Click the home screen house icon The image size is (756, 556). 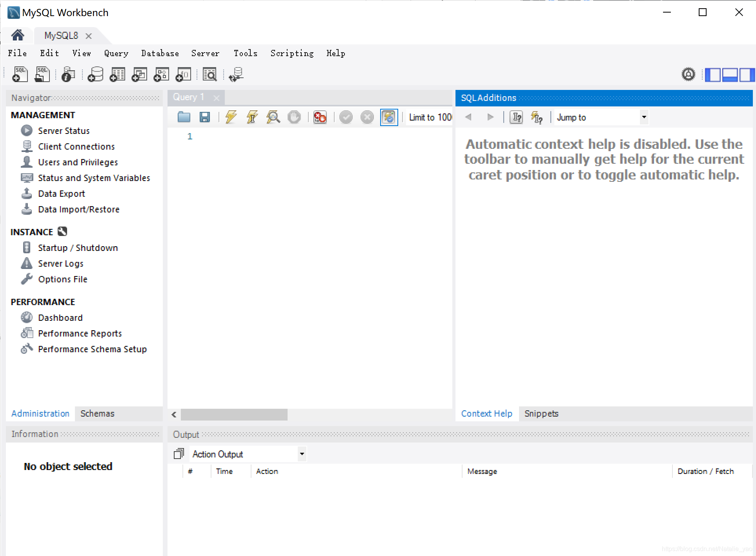click(x=17, y=35)
